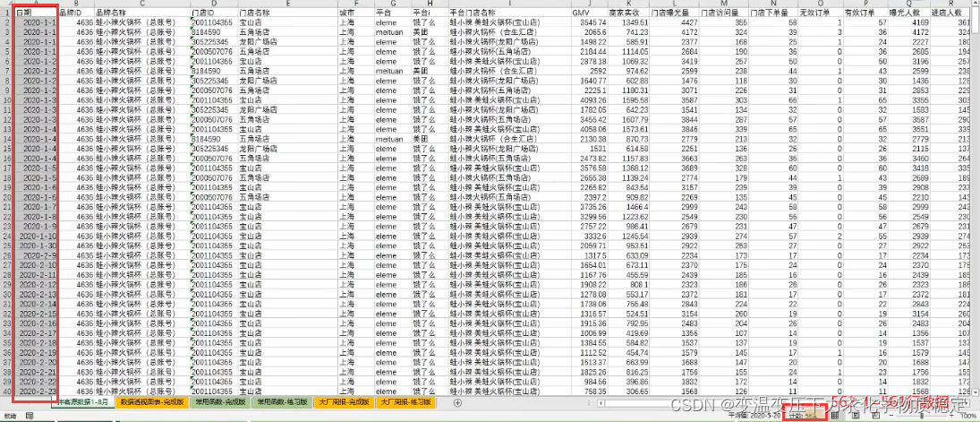This screenshot has height=422, width=980.
Task: Switch to Normal view in status bar
Action: coord(835,415)
